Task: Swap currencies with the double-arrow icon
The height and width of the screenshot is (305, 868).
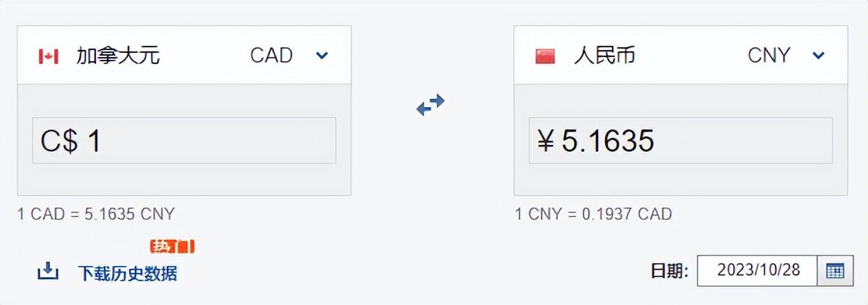Action: pos(431,105)
